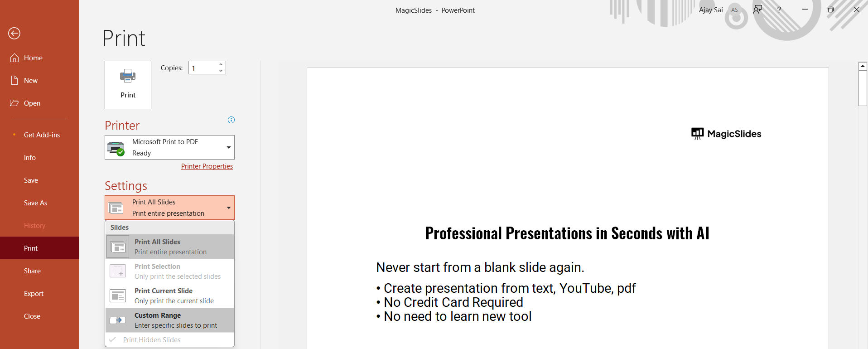Click the 'Never start from a blank slide again.' line
Screen dimensions: 868x349
coord(480,267)
